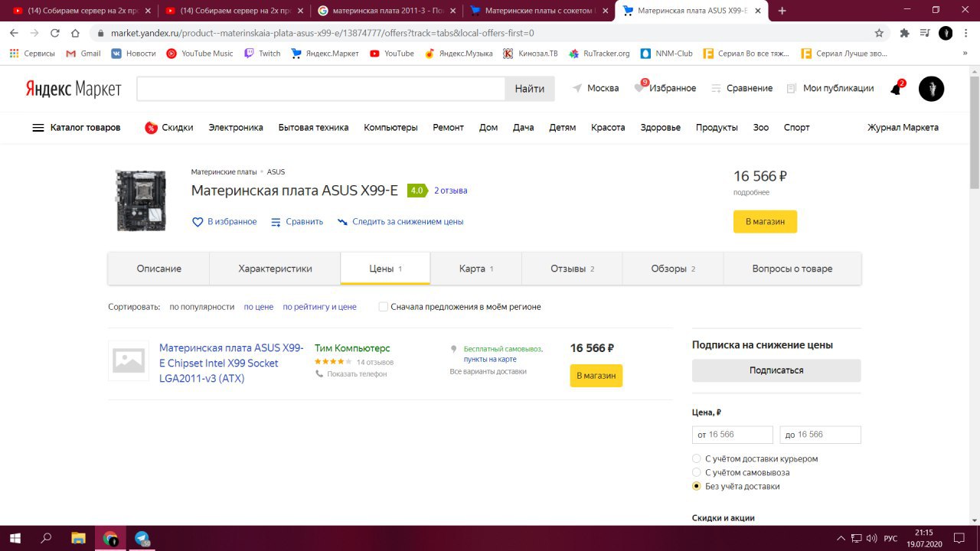Open Chrome extensions puzzle icon

click(x=904, y=33)
